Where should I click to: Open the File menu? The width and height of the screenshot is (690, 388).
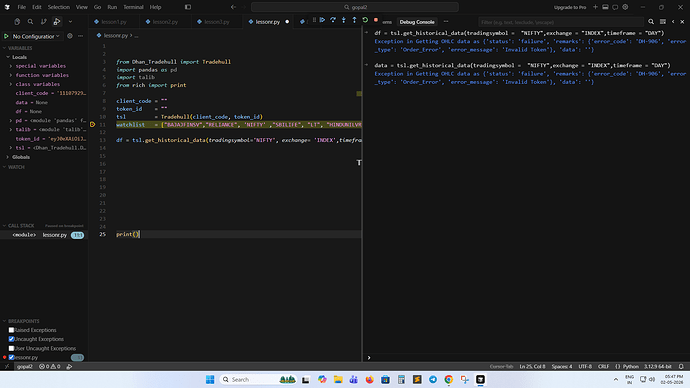pos(22,7)
